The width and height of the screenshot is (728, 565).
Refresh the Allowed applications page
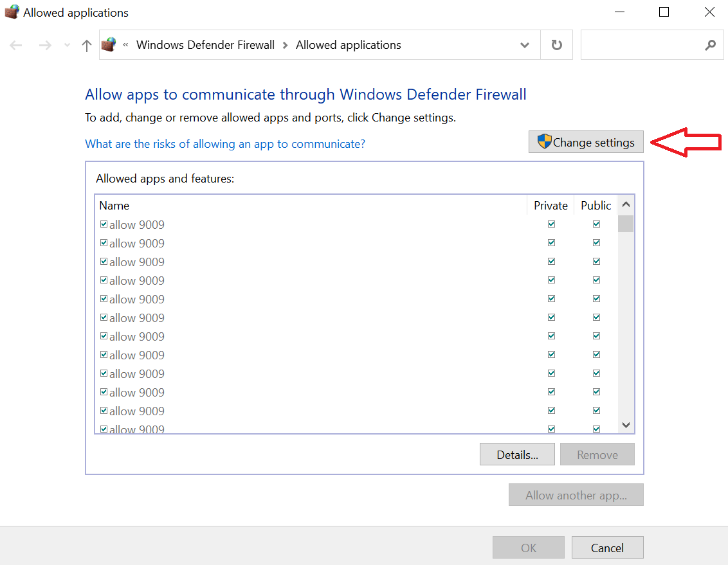556,45
